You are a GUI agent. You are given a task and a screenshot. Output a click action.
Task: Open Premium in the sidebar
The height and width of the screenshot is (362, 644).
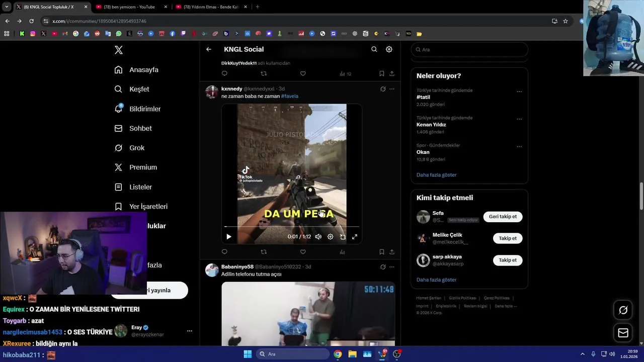pos(136,167)
